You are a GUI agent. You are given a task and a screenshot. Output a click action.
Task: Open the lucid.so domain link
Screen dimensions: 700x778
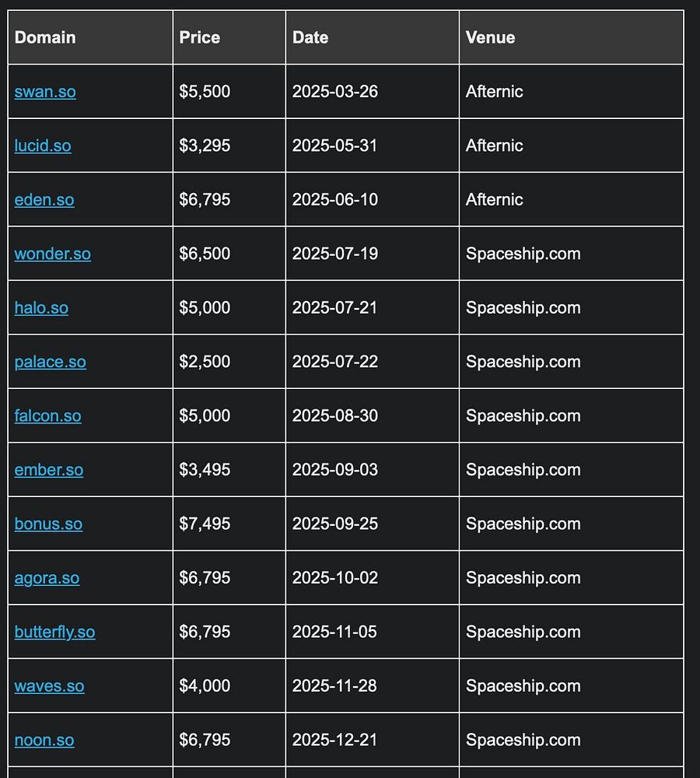43,146
